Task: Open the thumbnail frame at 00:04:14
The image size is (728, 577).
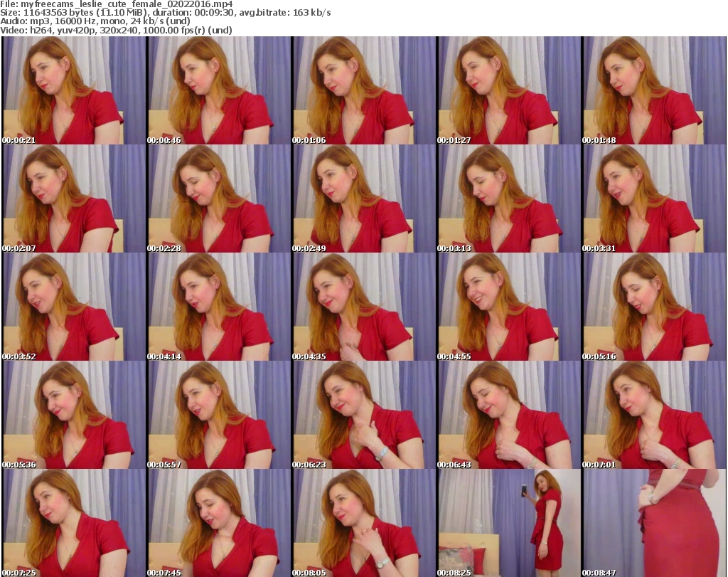Action: click(x=219, y=307)
